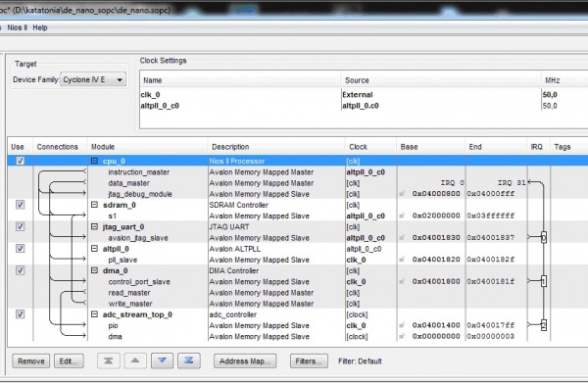Click the SDRAM Controller description

click(238, 205)
